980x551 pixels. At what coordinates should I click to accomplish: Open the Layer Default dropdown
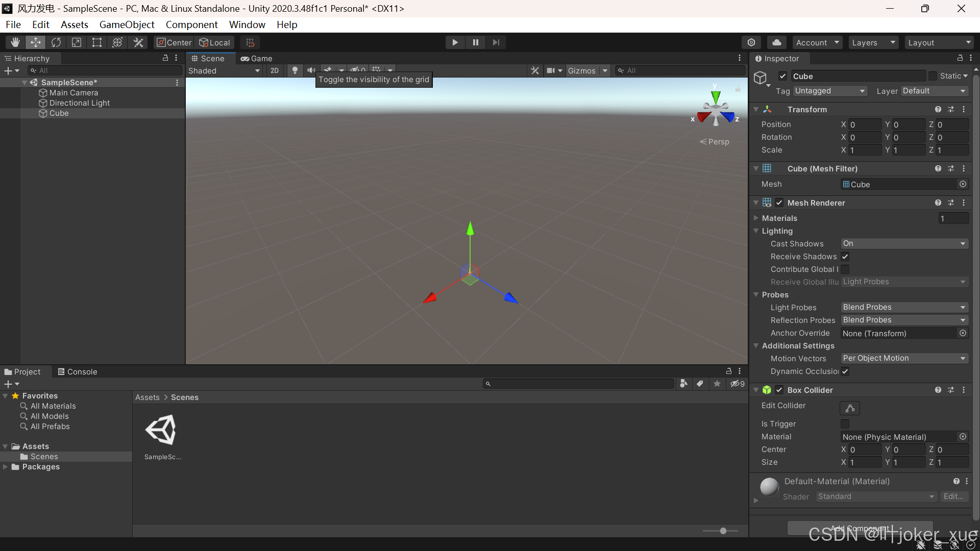(x=935, y=91)
